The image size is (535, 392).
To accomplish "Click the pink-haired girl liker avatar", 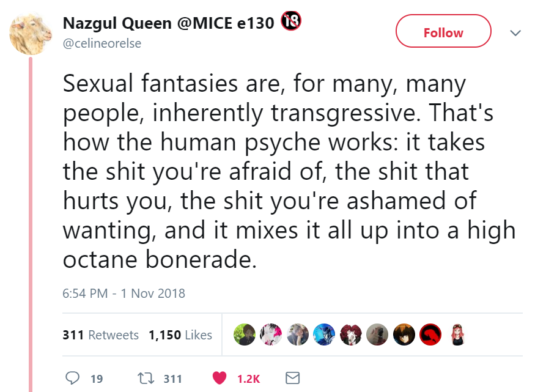I will 456,335.
